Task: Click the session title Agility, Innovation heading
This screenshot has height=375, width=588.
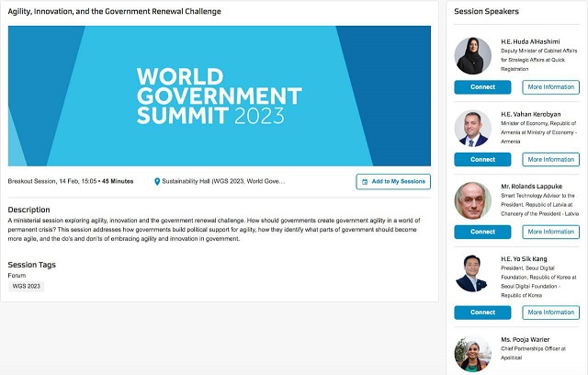Action: click(x=114, y=12)
